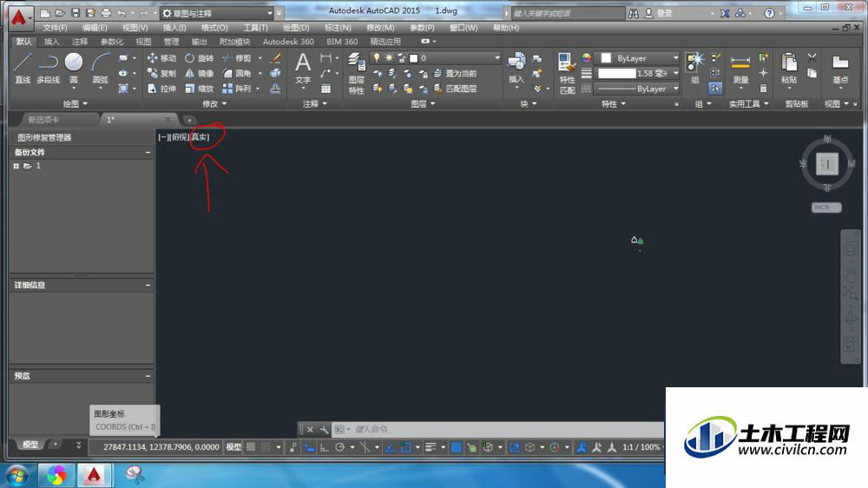Click the search keywords input field
This screenshot has width=868, height=488.
pos(568,13)
